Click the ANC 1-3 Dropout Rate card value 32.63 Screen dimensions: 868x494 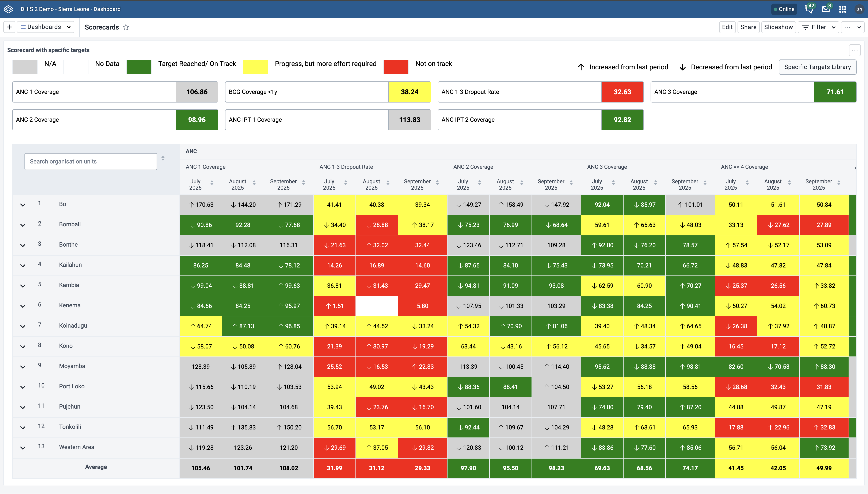click(x=622, y=92)
